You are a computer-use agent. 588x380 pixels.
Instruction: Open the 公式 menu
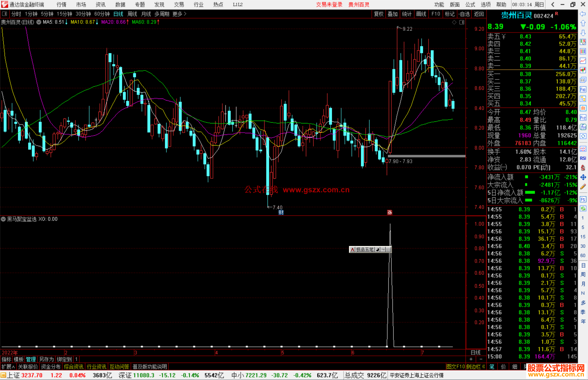(470, 4)
